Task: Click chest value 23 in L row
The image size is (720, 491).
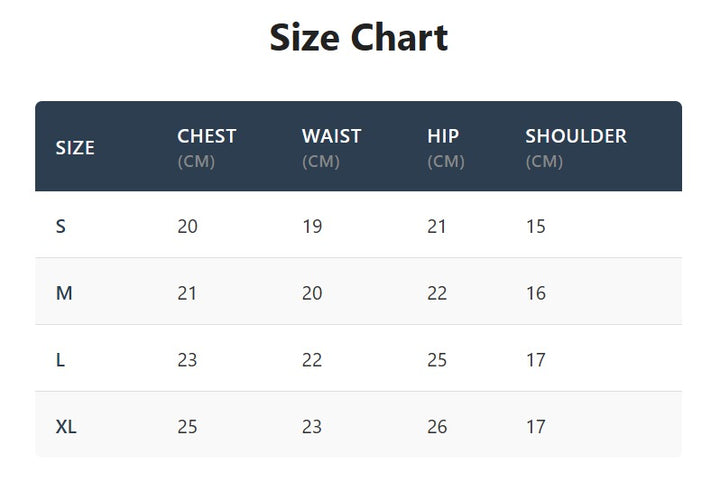Action: 187,360
